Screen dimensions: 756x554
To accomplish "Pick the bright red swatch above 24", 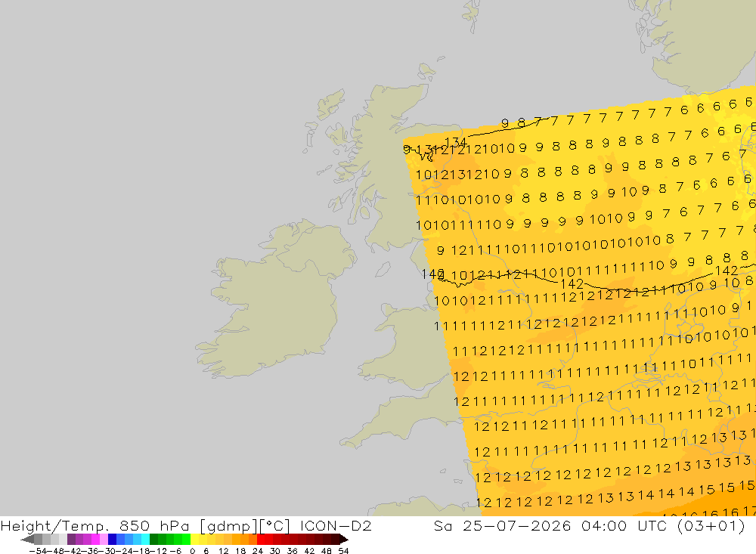I will (261, 539).
